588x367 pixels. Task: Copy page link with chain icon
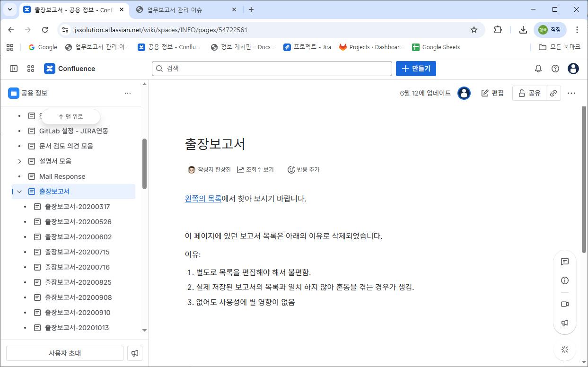553,93
